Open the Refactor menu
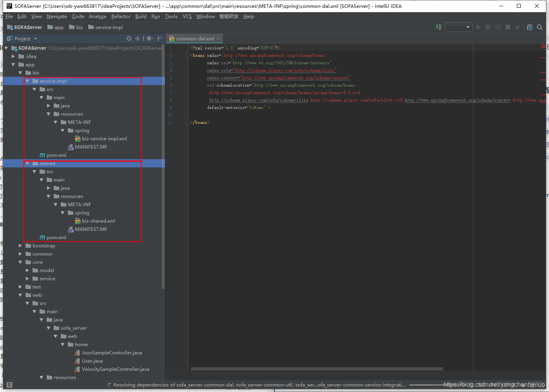The width and height of the screenshot is (549, 392). (x=121, y=16)
